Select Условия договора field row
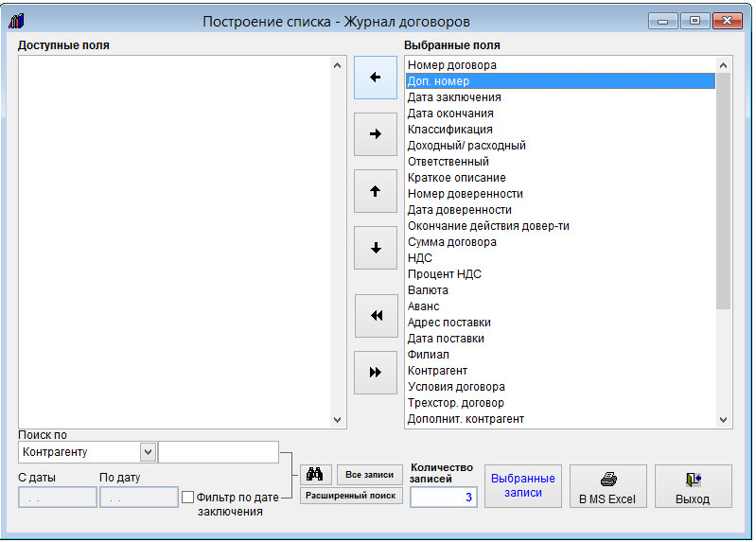The image size is (756, 542). [560, 387]
